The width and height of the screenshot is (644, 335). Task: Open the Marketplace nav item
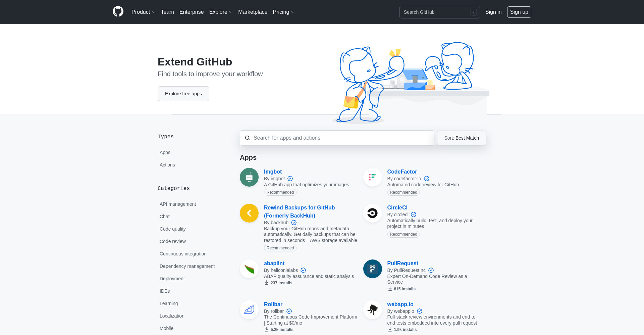tap(253, 12)
